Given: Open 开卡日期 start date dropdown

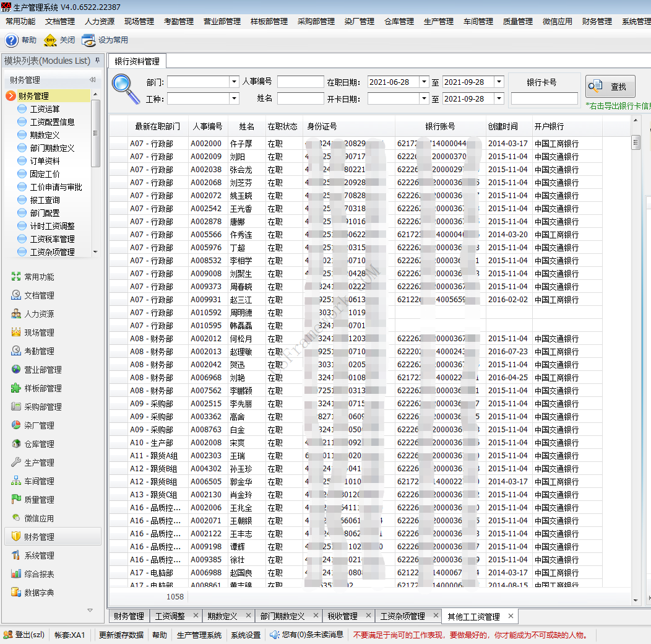Looking at the screenshot, I should (x=424, y=98).
